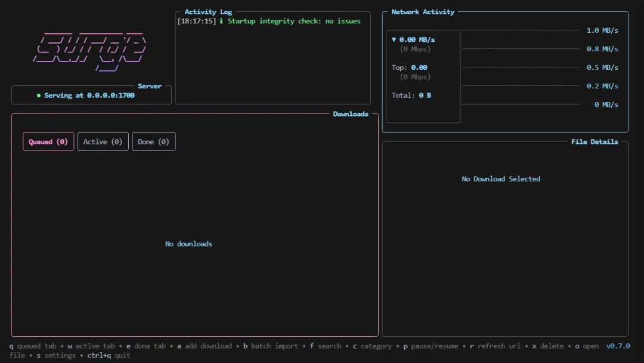Viewport: 644px width, 363px height.
Task: Click the 'c category' shortcut hint
Action: (372, 346)
